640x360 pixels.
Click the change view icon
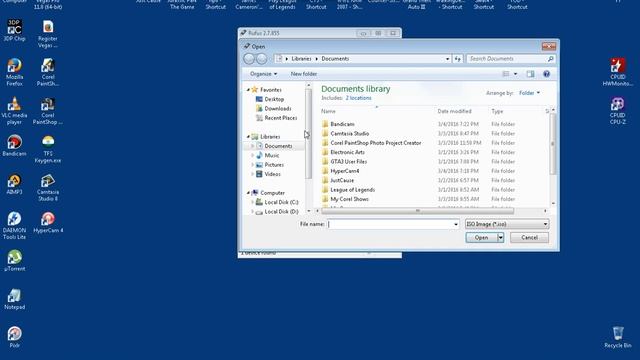(x=506, y=74)
